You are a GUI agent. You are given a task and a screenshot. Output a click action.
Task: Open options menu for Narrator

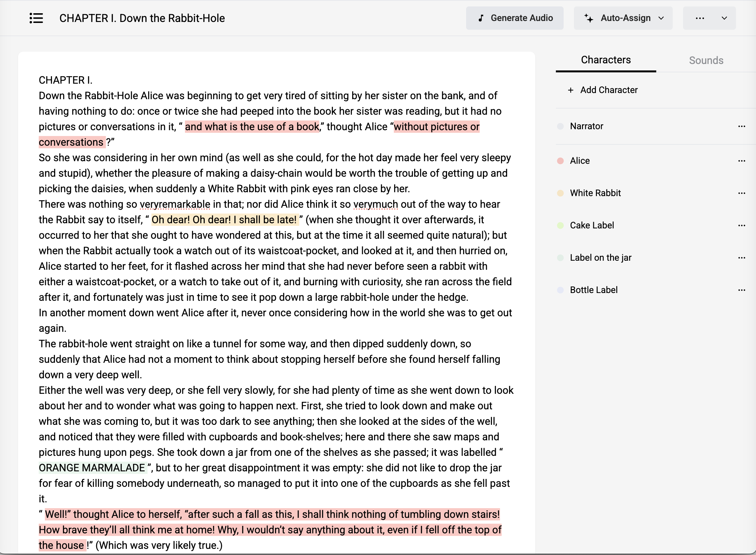coord(742,126)
